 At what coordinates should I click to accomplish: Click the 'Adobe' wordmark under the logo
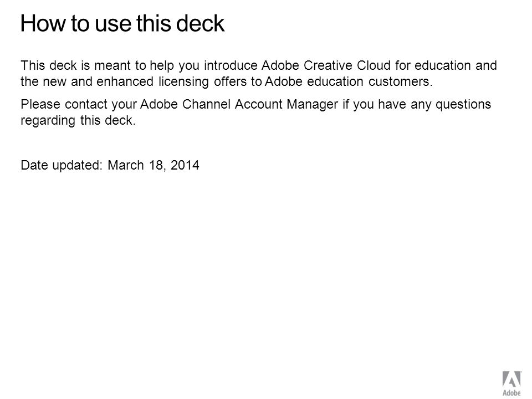(511, 392)
